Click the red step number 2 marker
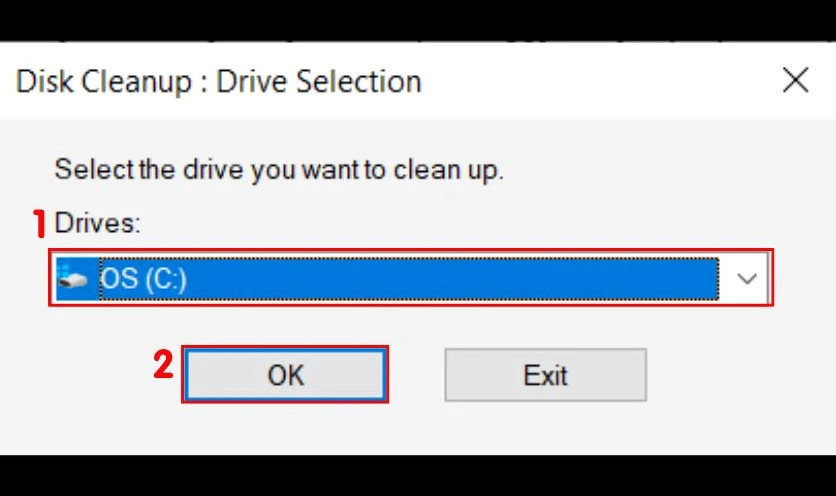Image resolution: width=836 pixels, height=496 pixels. pos(163,365)
